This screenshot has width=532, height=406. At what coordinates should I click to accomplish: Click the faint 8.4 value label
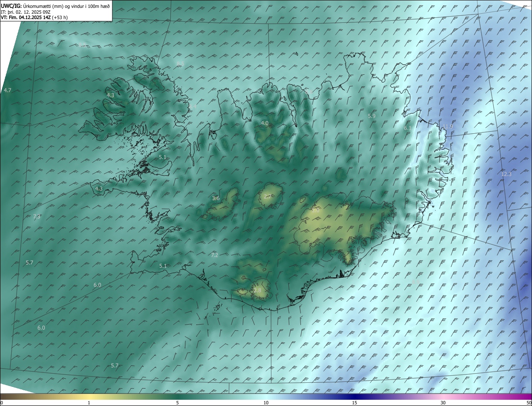pyautogui.click(x=192, y=107)
